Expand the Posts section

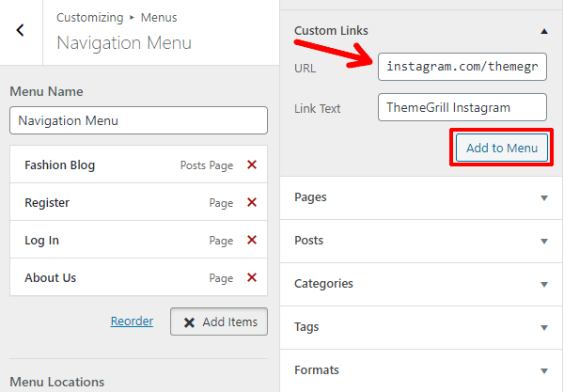(x=543, y=241)
